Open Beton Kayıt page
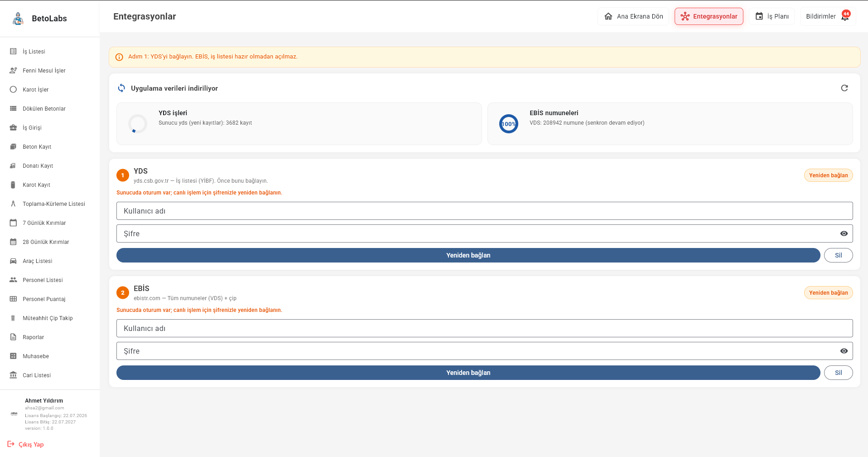The width and height of the screenshot is (868, 457). click(x=50, y=147)
